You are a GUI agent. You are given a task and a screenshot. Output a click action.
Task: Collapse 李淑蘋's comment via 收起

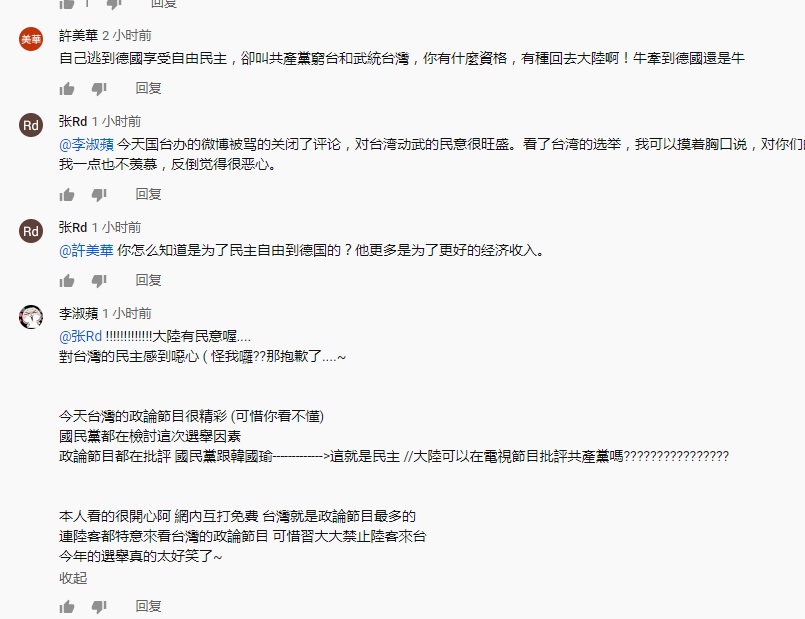coord(73,578)
